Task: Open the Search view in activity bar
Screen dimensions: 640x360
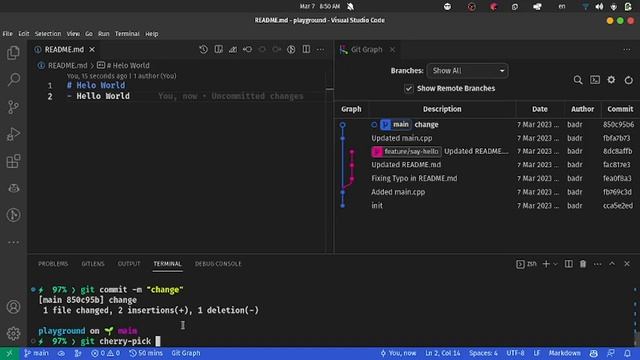Action: 13,80
